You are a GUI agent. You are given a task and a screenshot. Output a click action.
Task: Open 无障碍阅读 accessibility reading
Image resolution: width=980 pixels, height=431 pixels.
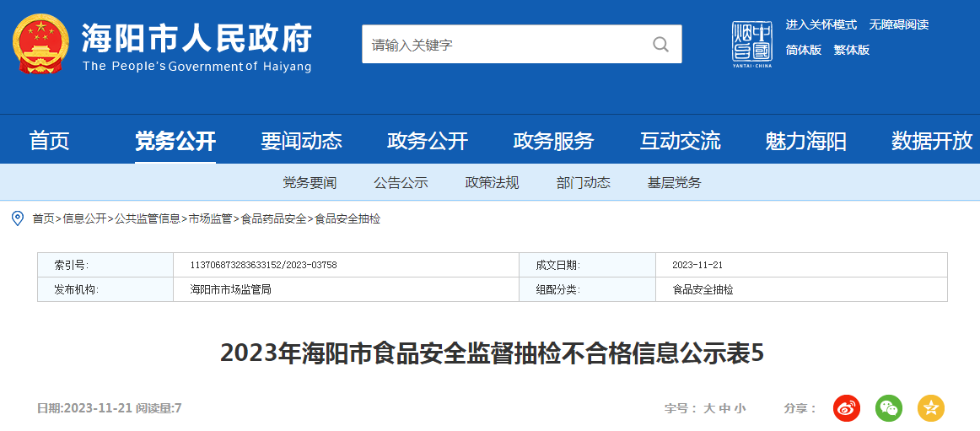point(899,25)
